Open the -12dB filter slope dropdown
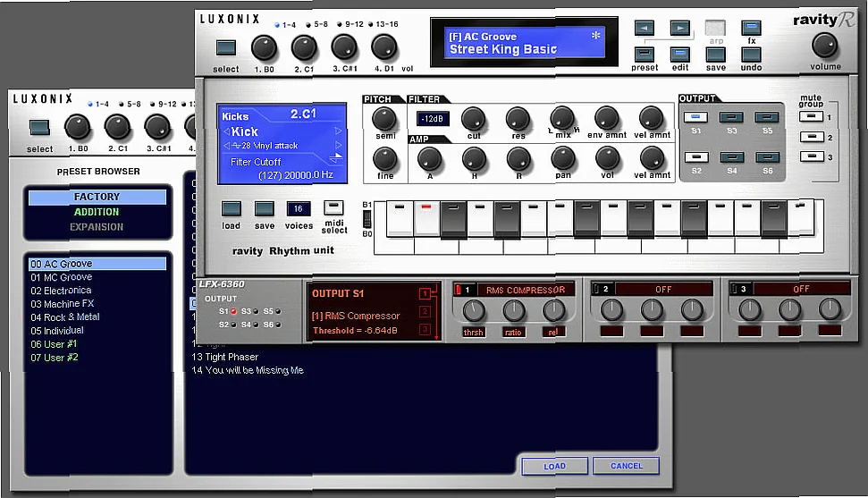Screen dimensions: 868x498 (433, 119)
